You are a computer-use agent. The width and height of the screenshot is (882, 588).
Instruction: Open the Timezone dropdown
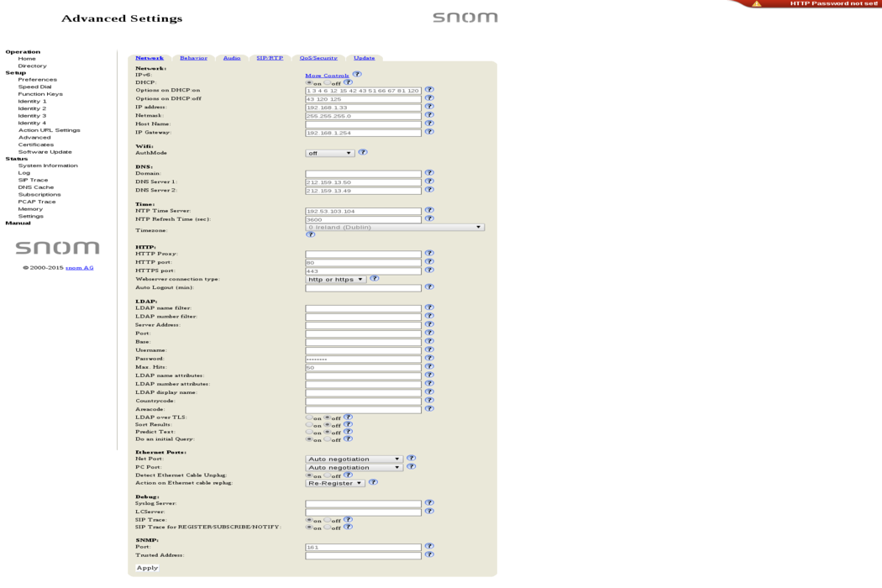pos(395,227)
